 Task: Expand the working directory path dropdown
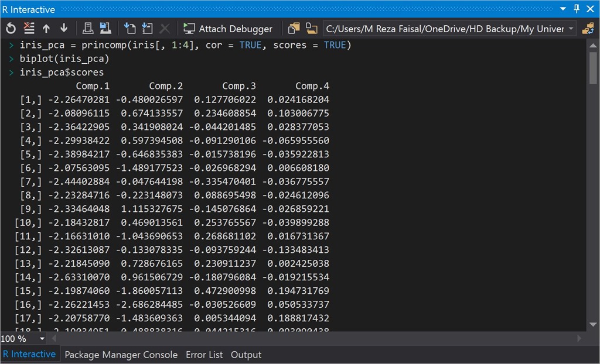point(571,29)
